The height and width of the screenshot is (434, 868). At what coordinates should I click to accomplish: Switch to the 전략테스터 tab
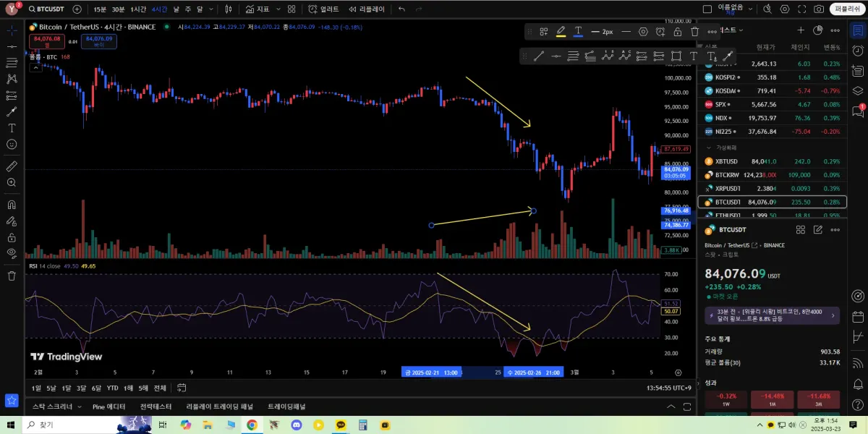click(156, 407)
